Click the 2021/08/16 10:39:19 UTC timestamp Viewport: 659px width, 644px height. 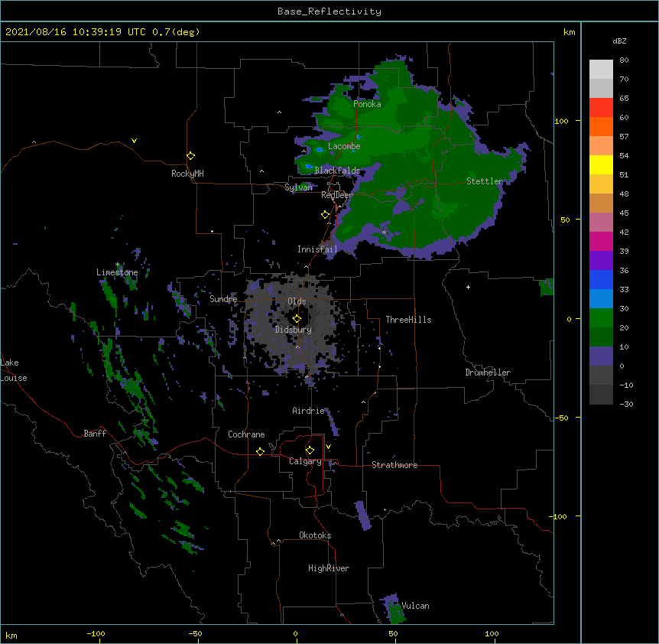click(76, 32)
